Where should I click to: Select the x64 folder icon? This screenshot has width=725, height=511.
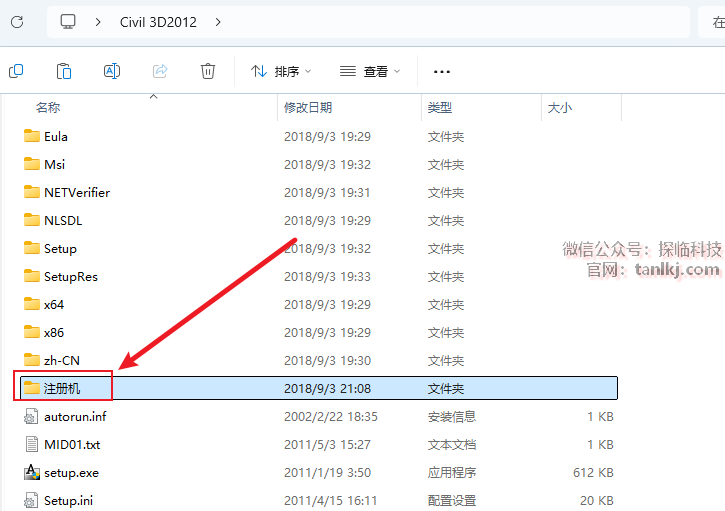(x=31, y=304)
